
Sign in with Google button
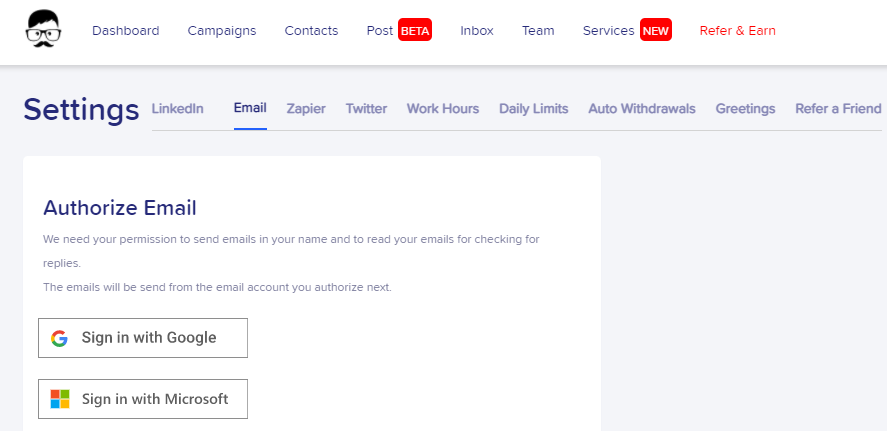pyautogui.click(x=143, y=338)
